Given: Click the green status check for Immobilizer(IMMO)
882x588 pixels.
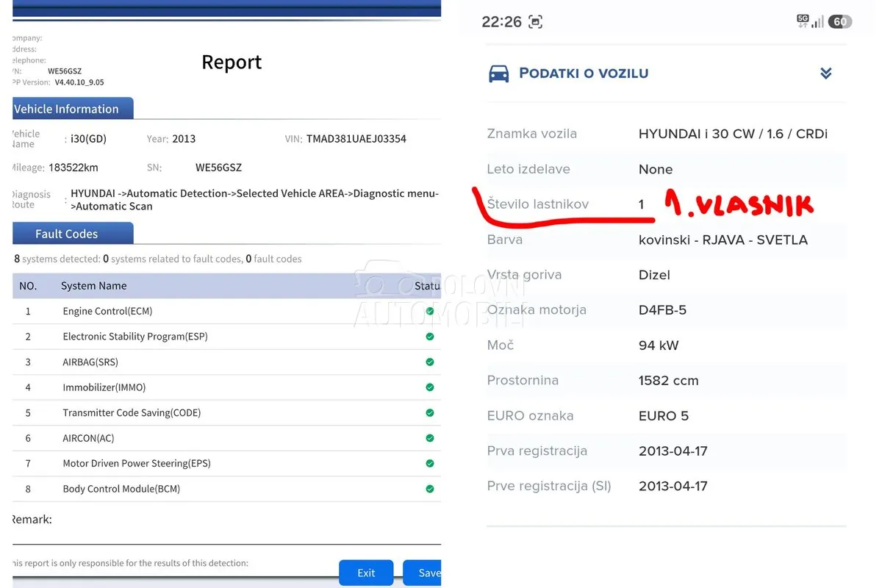Looking at the screenshot, I should coord(430,387).
